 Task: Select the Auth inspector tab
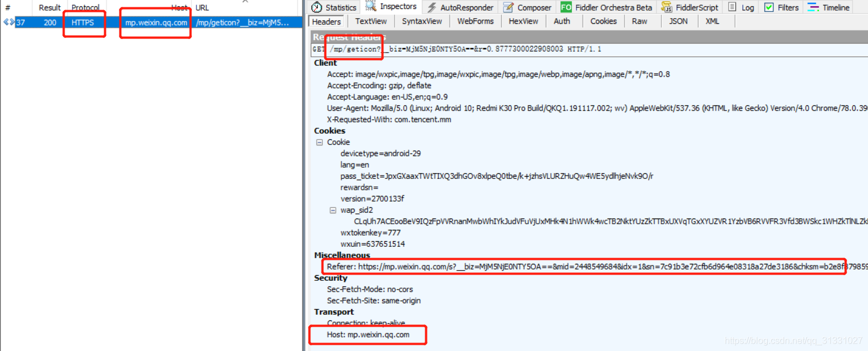562,21
